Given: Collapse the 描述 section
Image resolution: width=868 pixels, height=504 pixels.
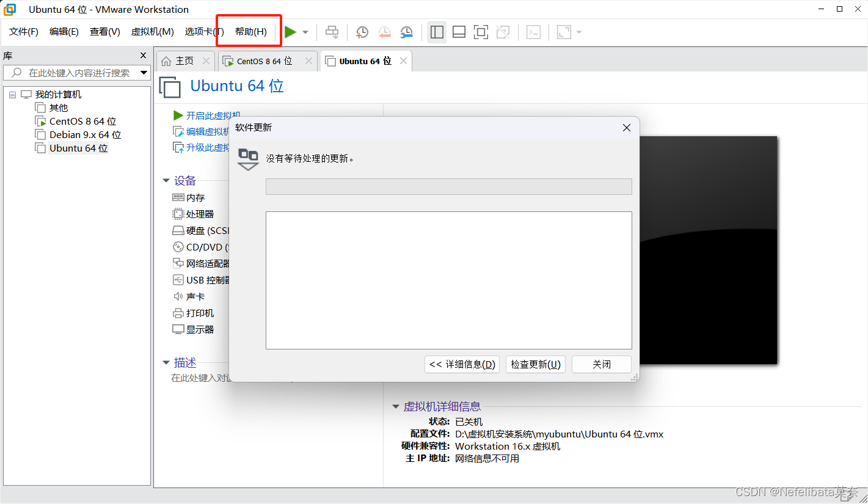Looking at the screenshot, I should [x=166, y=363].
